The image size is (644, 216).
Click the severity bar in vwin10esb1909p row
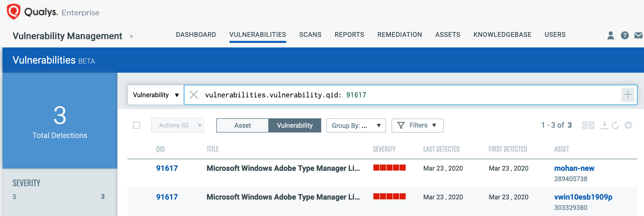click(389, 196)
